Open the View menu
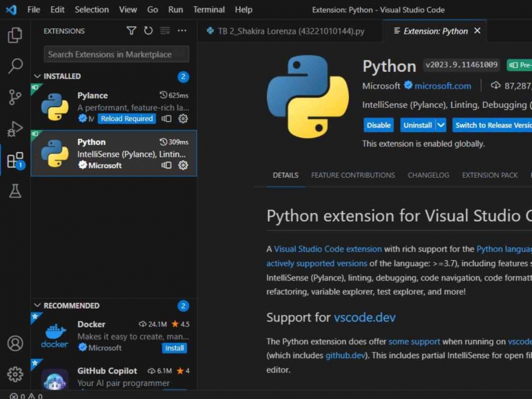 (x=128, y=10)
